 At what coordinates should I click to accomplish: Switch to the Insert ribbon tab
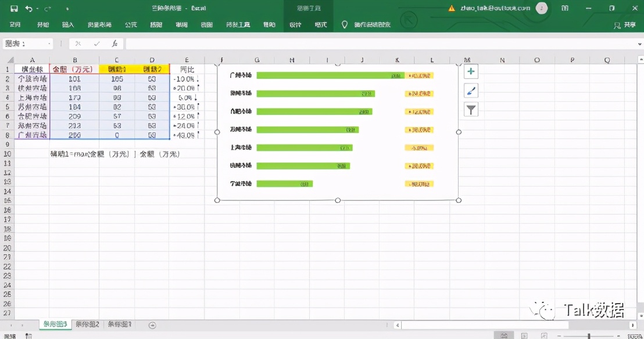click(68, 24)
